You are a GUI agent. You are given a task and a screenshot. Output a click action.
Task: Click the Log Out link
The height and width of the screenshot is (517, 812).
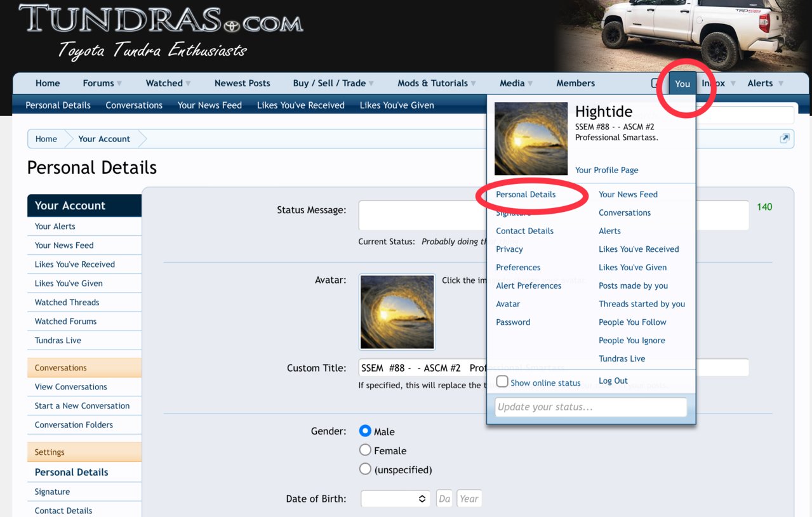pos(613,381)
